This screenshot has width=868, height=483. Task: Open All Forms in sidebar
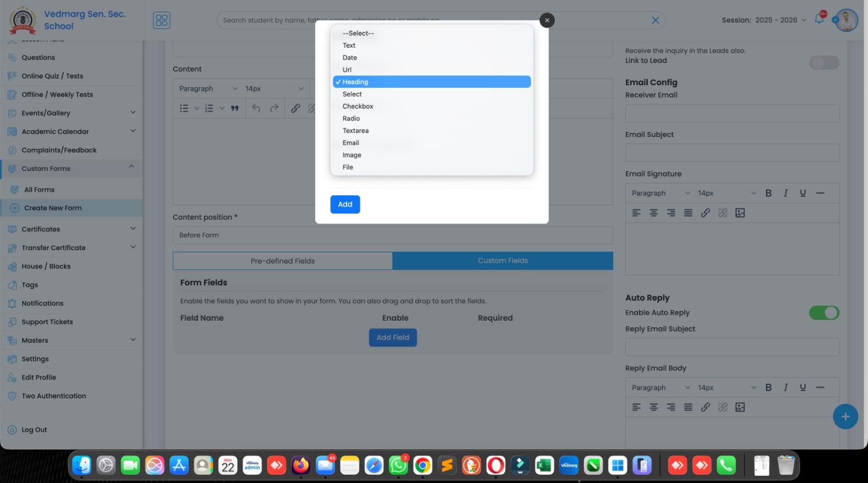coord(39,190)
